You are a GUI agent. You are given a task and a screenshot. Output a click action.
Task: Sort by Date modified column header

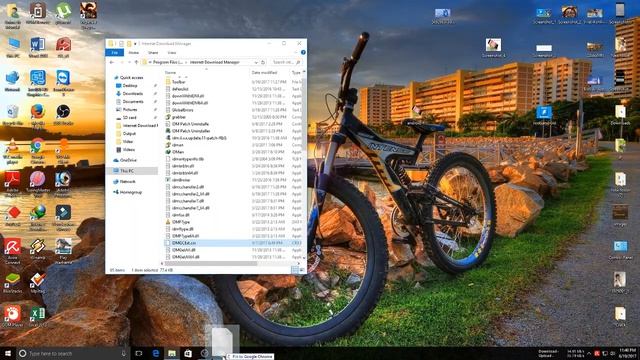click(x=264, y=73)
